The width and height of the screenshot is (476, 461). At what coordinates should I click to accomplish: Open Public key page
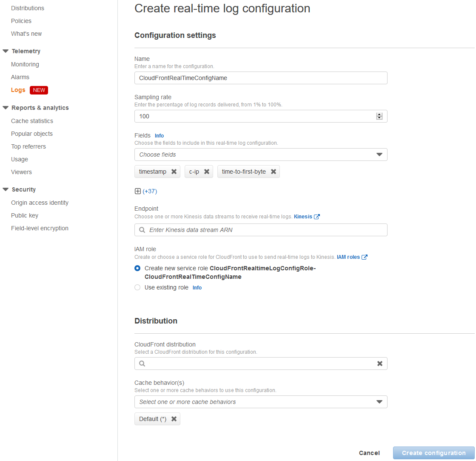(25, 215)
